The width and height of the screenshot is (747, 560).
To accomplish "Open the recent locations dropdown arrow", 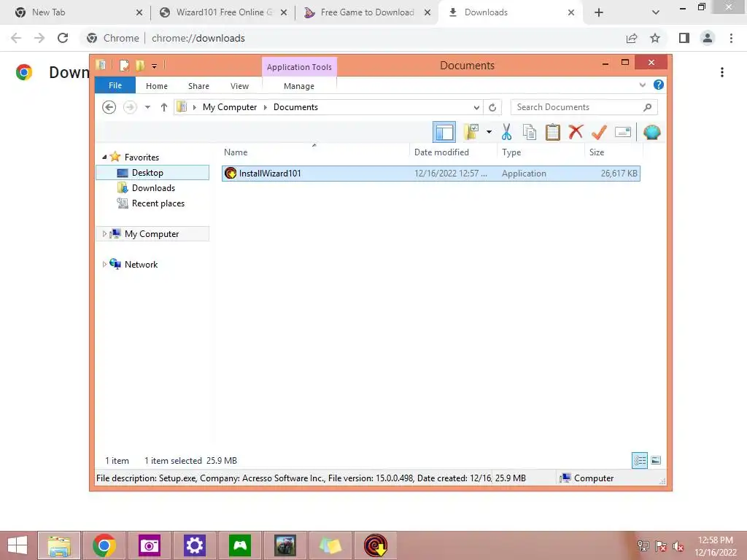I will coord(147,107).
